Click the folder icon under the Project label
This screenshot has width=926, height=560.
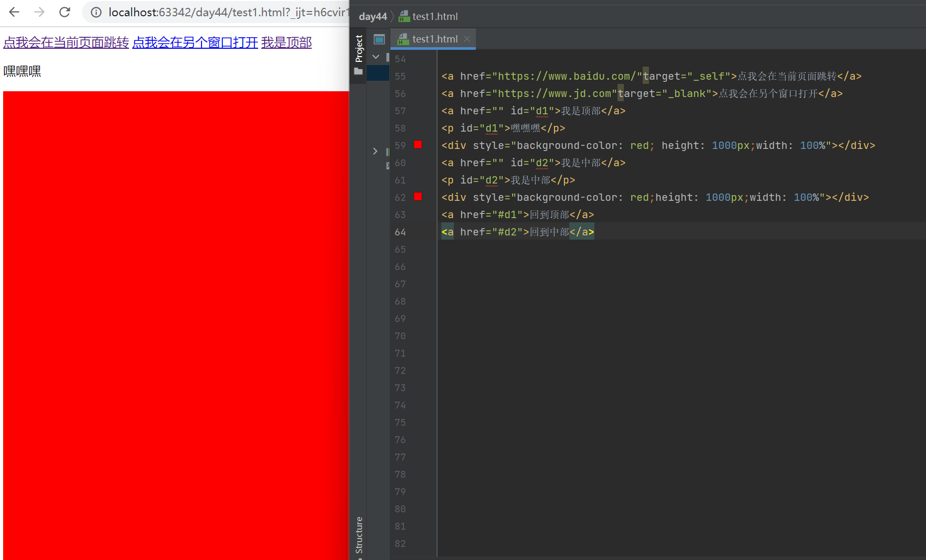pos(359,71)
